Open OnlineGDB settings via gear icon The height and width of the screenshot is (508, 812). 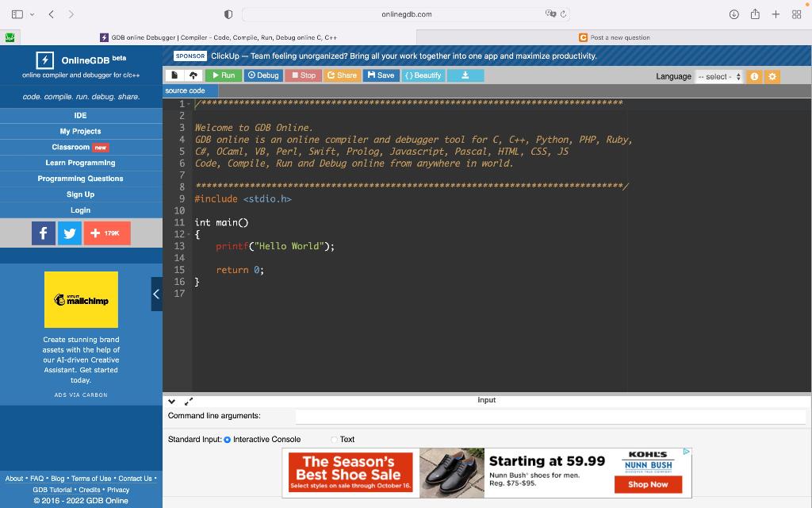tap(772, 76)
